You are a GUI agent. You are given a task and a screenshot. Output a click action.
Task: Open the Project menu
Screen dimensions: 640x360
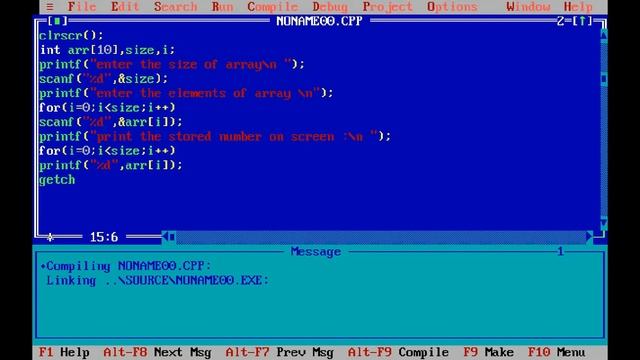click(x=388, y=7)
